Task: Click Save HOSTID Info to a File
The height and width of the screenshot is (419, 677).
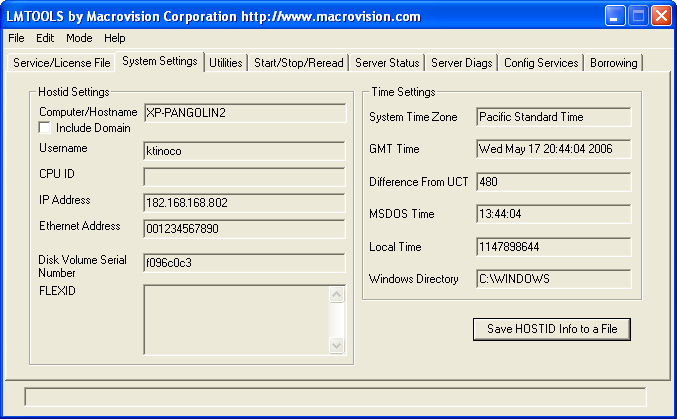Action: [x=552, y=329]
